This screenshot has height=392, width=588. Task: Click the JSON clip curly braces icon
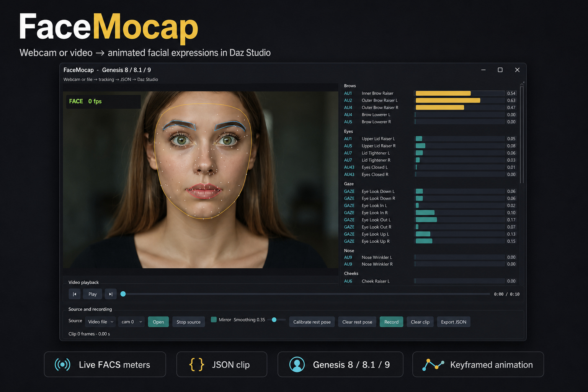click(197, 364)
